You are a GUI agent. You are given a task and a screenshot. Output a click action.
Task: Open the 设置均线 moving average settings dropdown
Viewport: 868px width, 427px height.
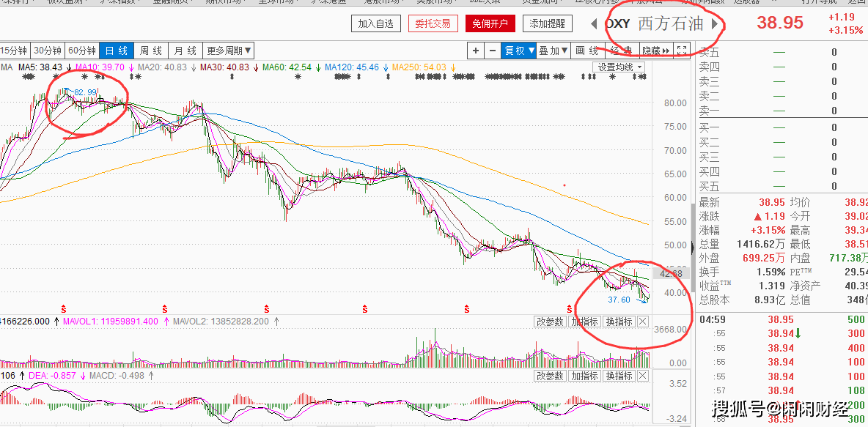[619, 67]
